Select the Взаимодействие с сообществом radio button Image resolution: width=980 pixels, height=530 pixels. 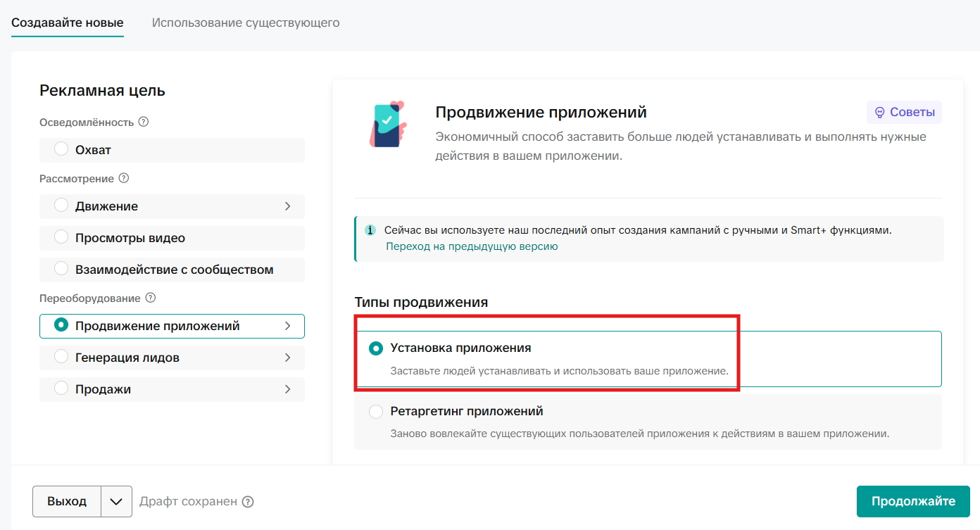tap(61, 269)
